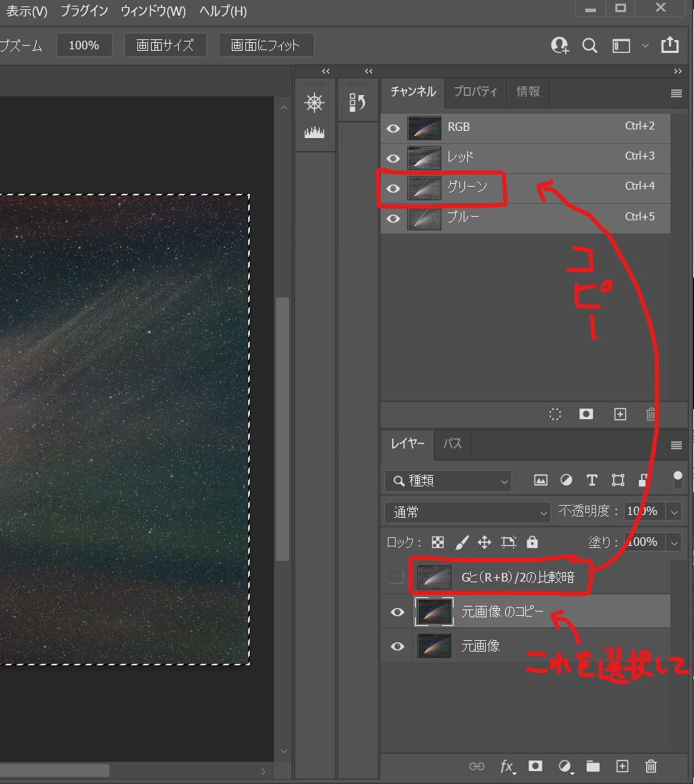Select the 元画像 layer row

(525, 646)
